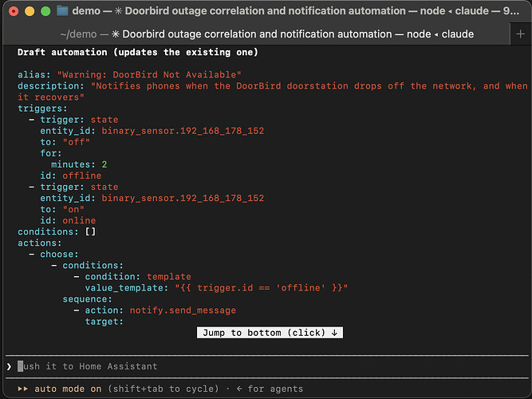This screenshot has width=532, height=399.
Task: Click the Jump to bottom button
Action: (270, 333)
